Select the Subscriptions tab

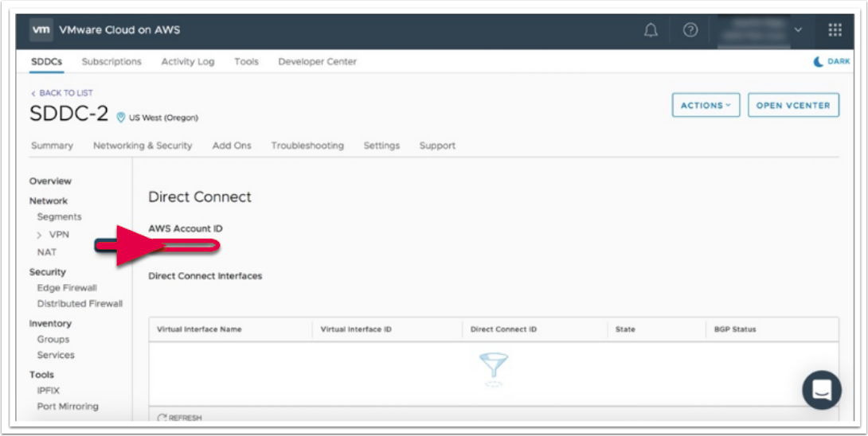coord(111,61)
